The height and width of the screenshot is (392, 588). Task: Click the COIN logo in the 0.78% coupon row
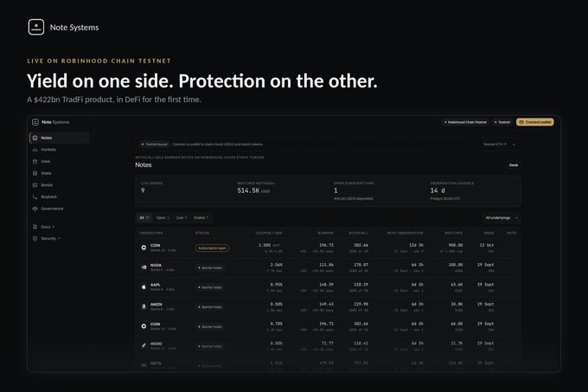144,326
